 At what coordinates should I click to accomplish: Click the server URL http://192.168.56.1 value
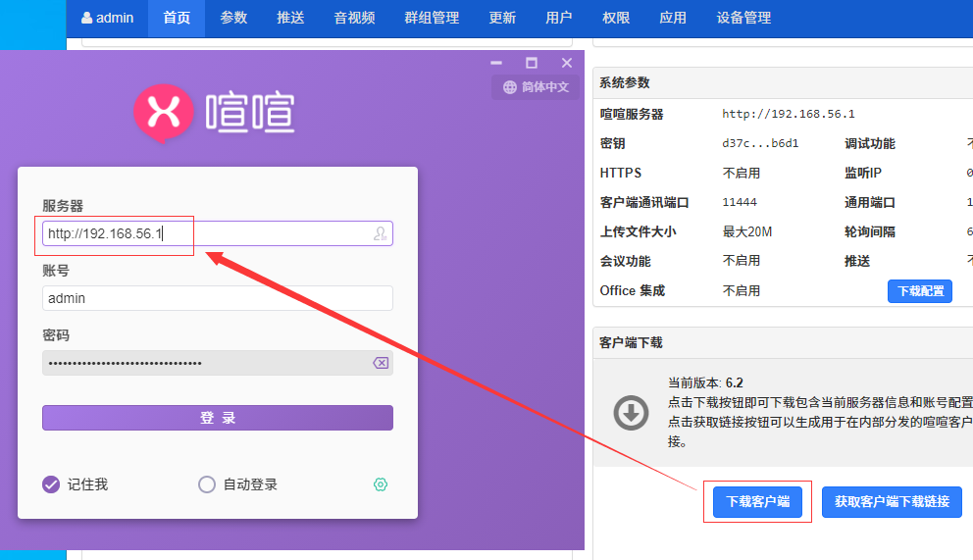click(x=788, y=114)
